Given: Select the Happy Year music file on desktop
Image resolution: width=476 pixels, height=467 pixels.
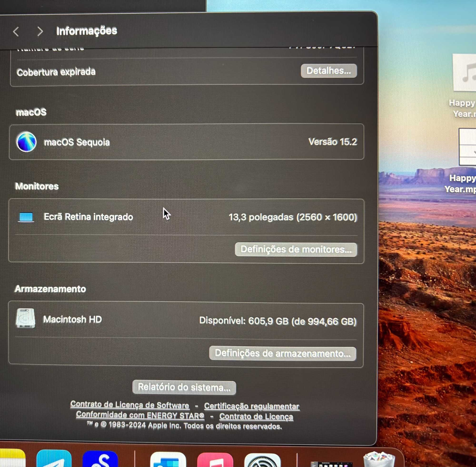Looking at the screenshot, I should 464,73.
